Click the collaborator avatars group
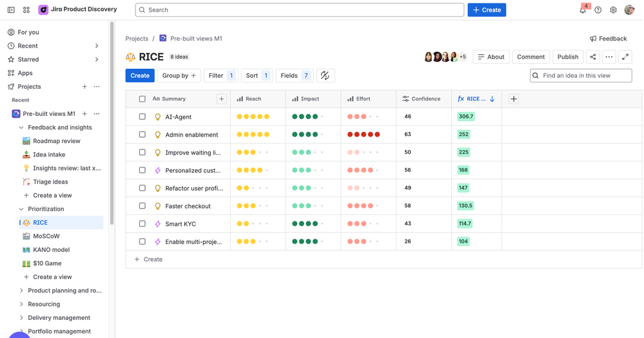This screenshot has height=338, width=644. pyautogui.click(x=445, y=57)
